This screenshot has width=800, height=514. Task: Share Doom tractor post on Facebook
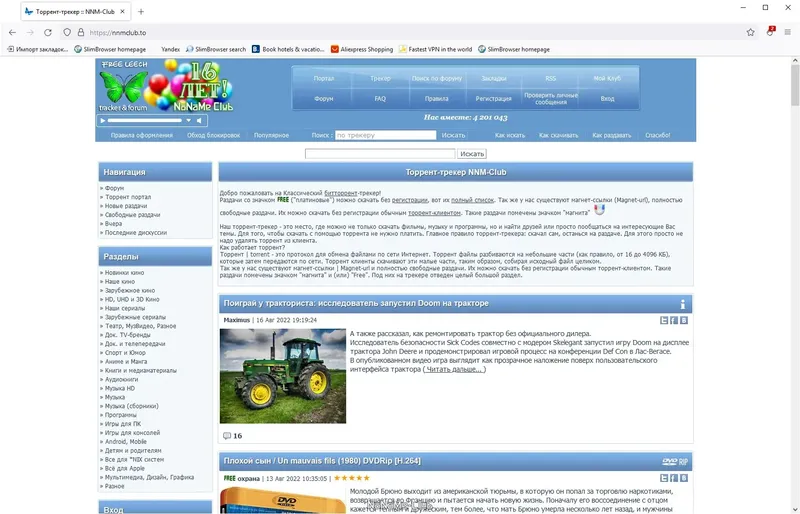click(x=674, y=320)
